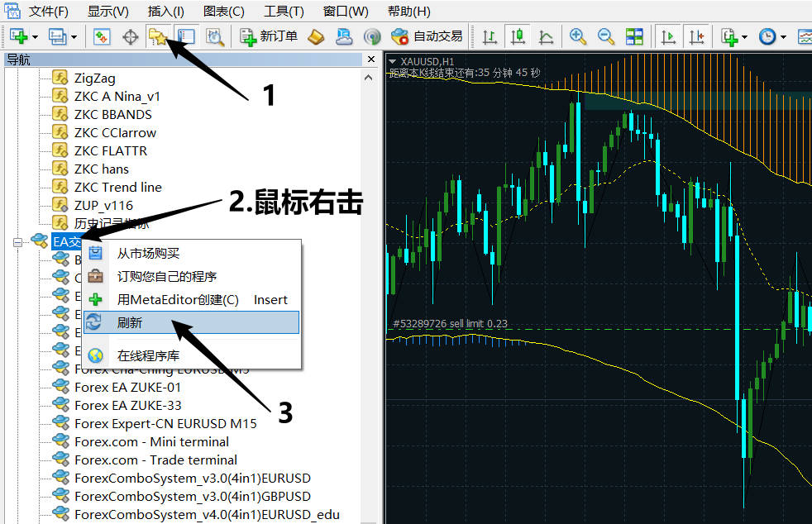Viewport: 812px width, 524px height.
Task: Open the 帮助(H) menu
Action: coord(408,11)
